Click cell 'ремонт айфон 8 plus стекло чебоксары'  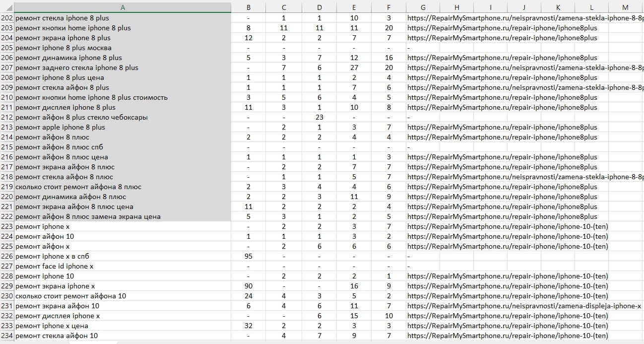pos(123,117)
